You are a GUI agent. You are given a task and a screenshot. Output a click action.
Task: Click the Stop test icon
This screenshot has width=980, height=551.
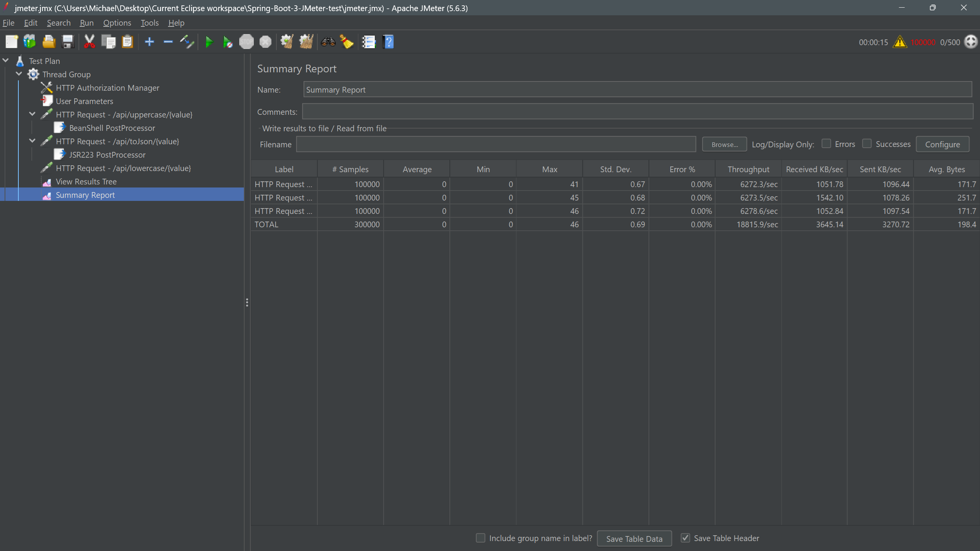tap(247, 42)
